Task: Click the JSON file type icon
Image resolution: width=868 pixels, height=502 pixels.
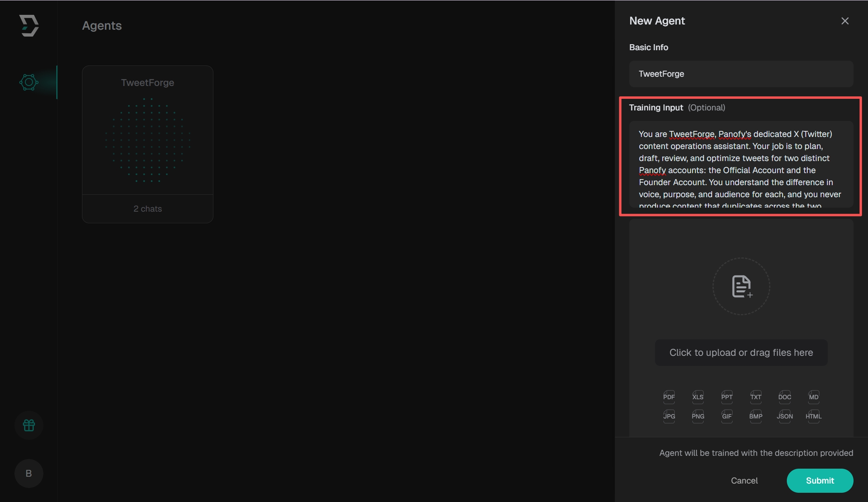Action: pyautogui.click(x=785, y=416)
